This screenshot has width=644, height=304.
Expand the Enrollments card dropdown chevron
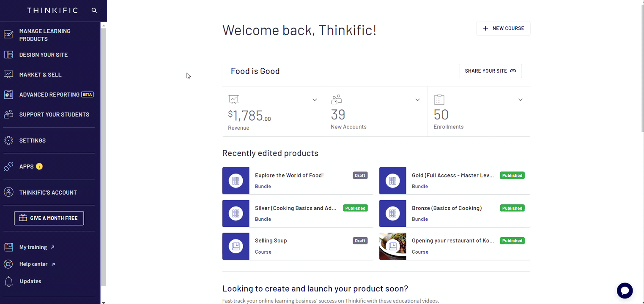521,100
